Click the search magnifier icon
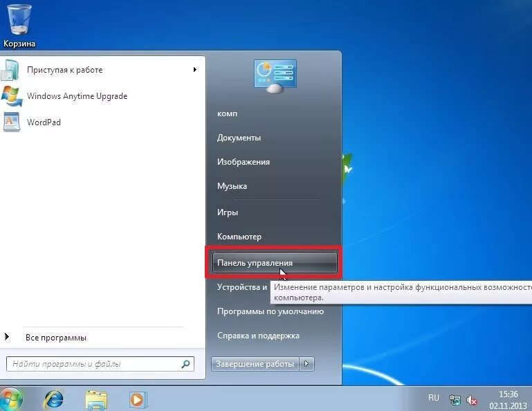This screenshot has width=532, height=411. [x=185, y=364]
